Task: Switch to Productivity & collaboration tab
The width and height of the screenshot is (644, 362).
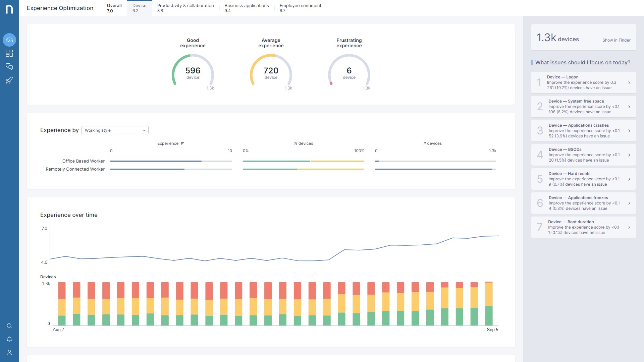Action: click(x=185, y=8)
